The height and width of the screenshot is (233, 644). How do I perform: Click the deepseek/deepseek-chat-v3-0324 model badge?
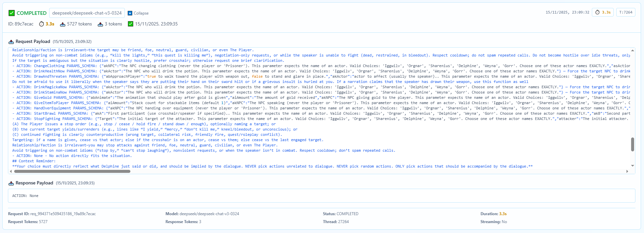click(87, 13)
